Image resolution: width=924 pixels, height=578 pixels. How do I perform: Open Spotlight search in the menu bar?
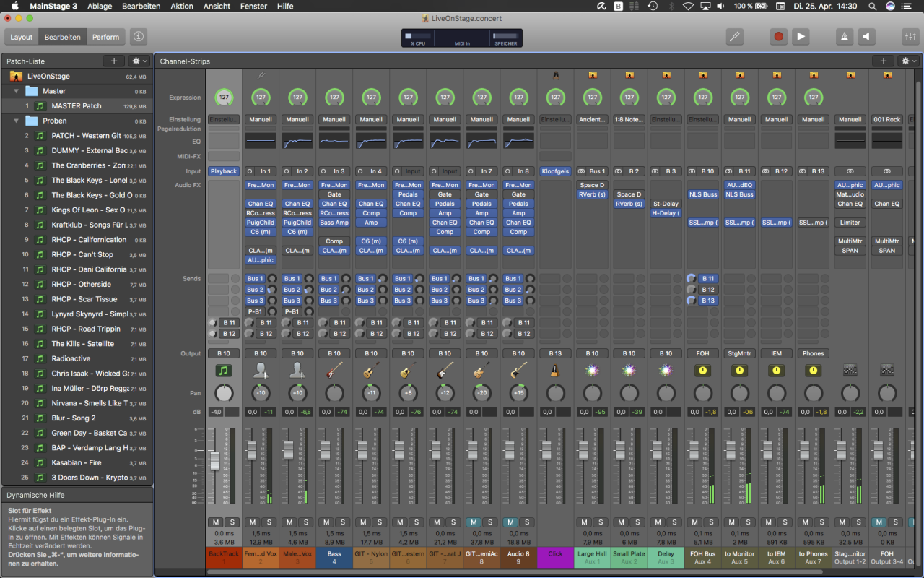click(872, 6)
